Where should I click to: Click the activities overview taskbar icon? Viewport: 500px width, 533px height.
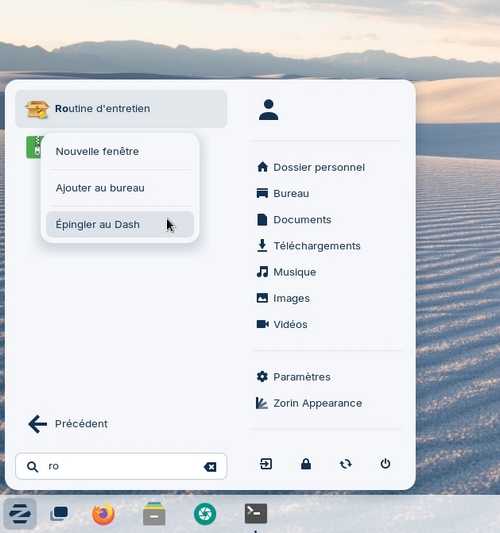(x=59, y=514)
